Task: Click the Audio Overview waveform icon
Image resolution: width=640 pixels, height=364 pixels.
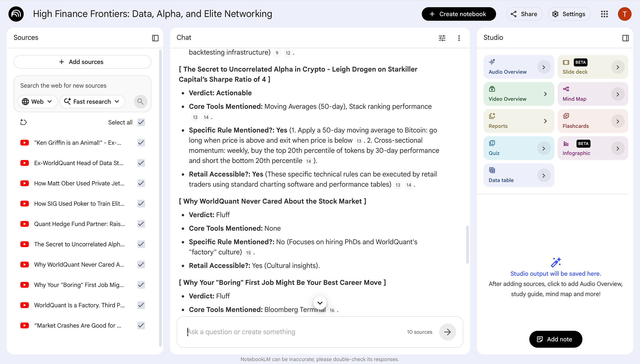Action: click(492, 62)
